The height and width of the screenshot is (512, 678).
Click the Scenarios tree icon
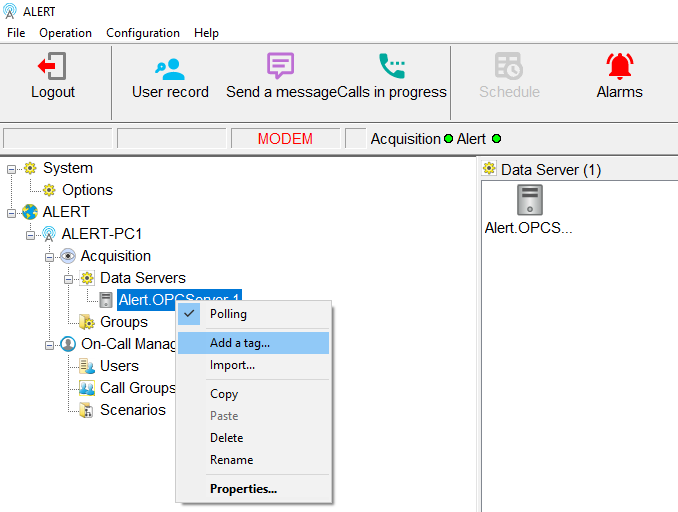(x=87, y=410)
